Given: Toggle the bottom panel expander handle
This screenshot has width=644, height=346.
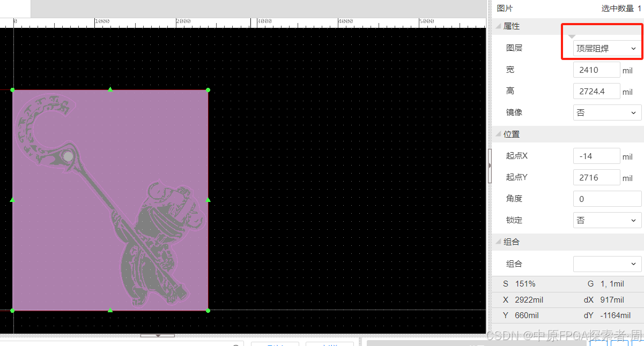Looking at the screenshot, I should [158, 335].
